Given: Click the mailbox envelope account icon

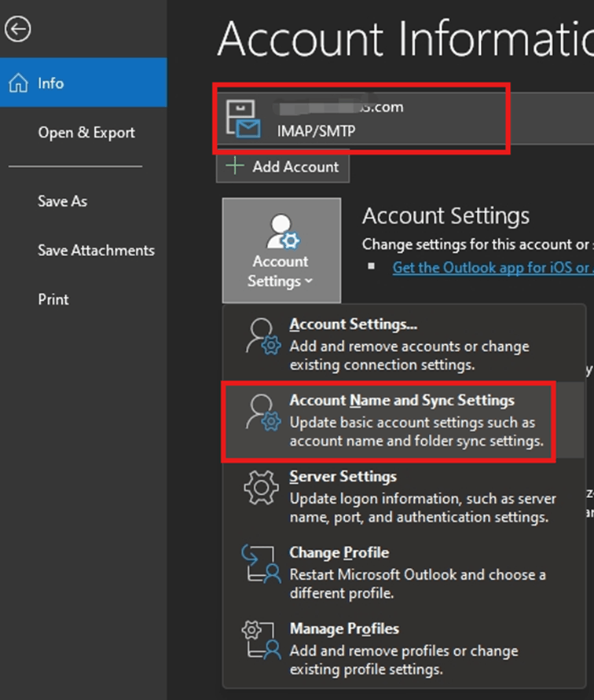Looking at the screenshot, I should click(x=244, y=119).
